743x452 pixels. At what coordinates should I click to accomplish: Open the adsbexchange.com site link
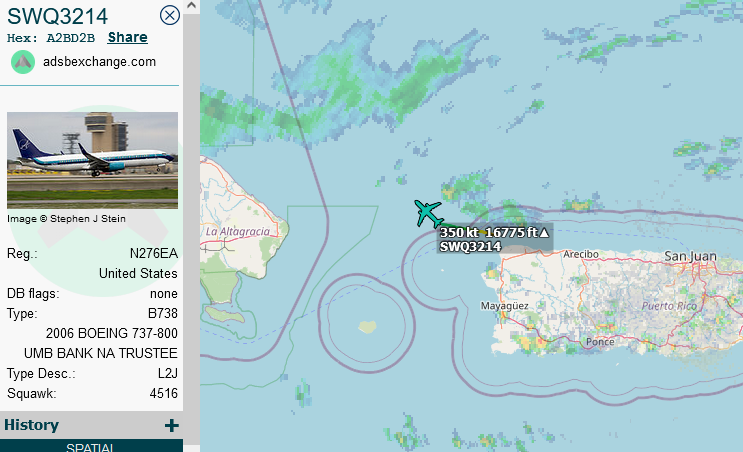click(x=100, y=62)
